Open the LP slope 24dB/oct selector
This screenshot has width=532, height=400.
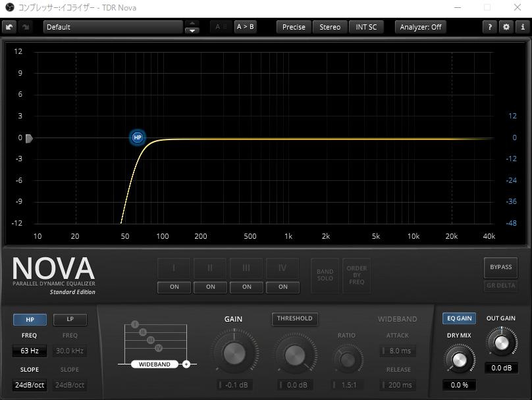pyautogui.click(x=70, y=385)
